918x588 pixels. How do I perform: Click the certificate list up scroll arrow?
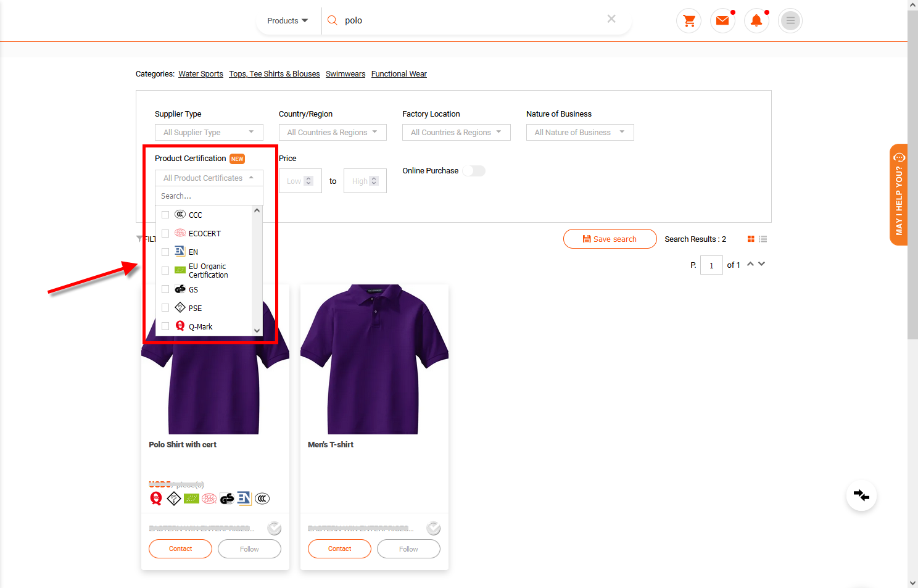(x=257, y=210)
